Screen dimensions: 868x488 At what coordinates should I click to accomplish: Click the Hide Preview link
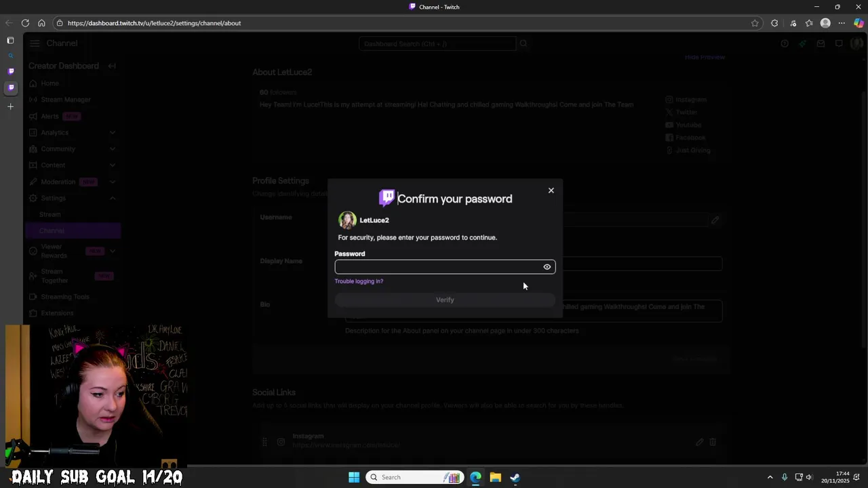tap(705, 57)
